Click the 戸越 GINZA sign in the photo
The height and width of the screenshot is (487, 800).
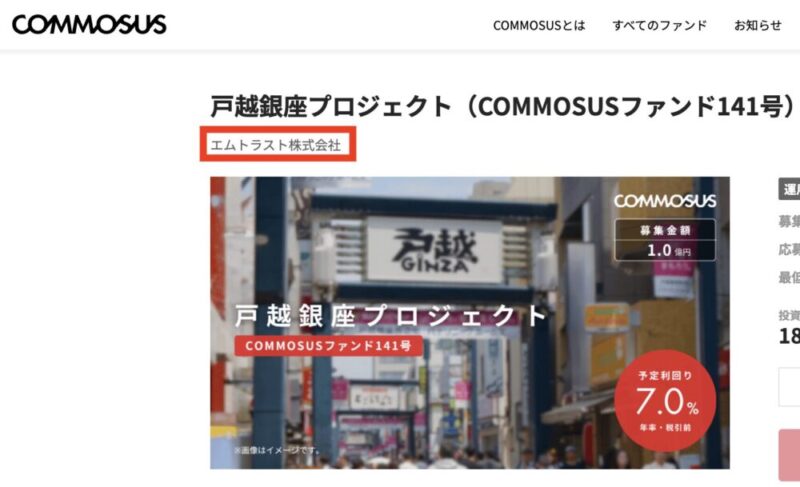pos(435,250)
